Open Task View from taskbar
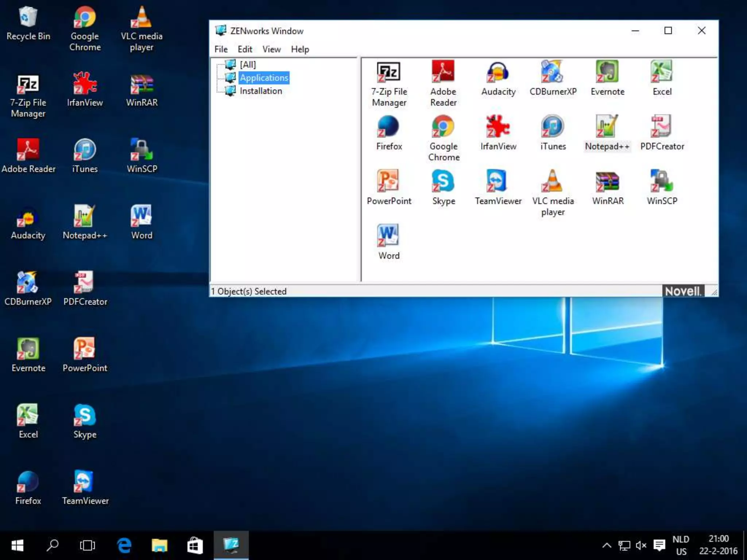Screen dimensions: 747x560 pyautogui.click(x=88, y=545)
